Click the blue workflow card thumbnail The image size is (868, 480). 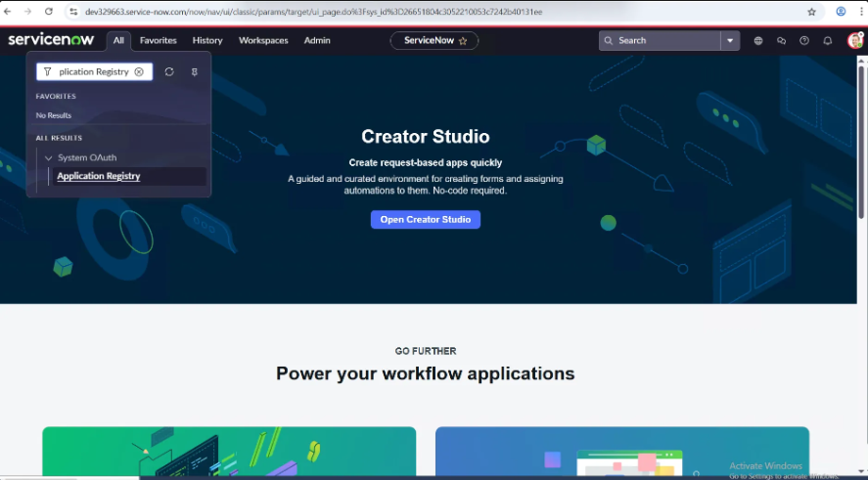(x=622, y=452)
